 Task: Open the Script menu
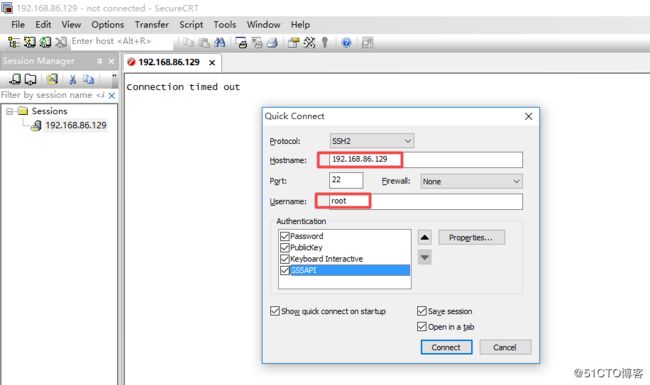click(191, 25)
